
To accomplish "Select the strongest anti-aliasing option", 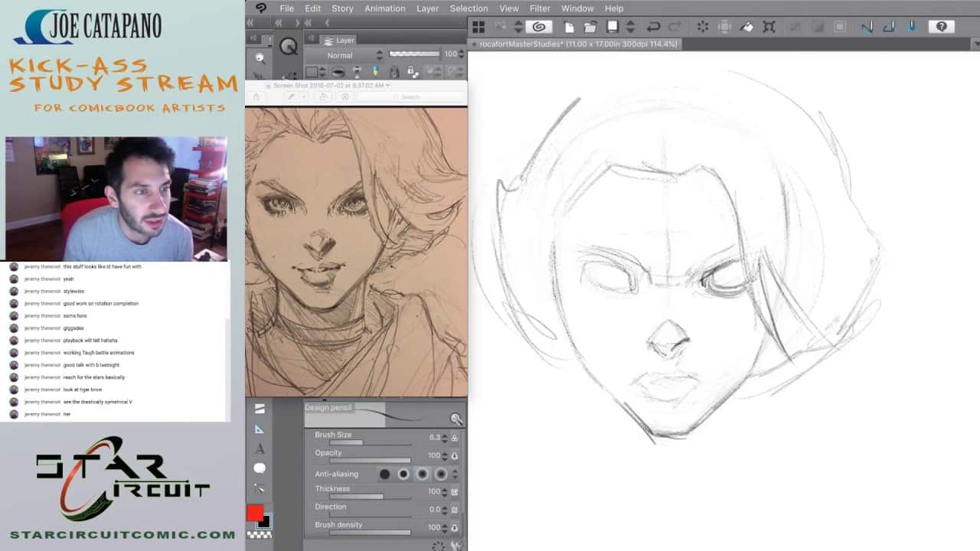I will pos(441,474).
